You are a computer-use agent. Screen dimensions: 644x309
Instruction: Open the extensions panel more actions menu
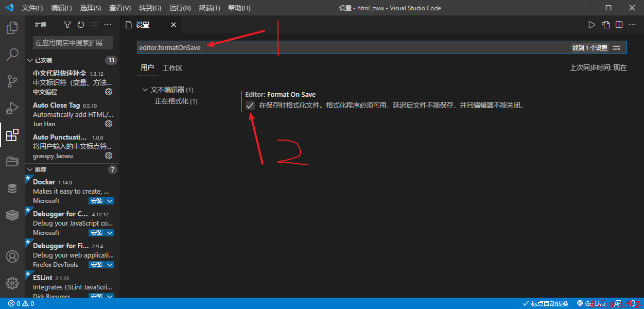[108, 25]
